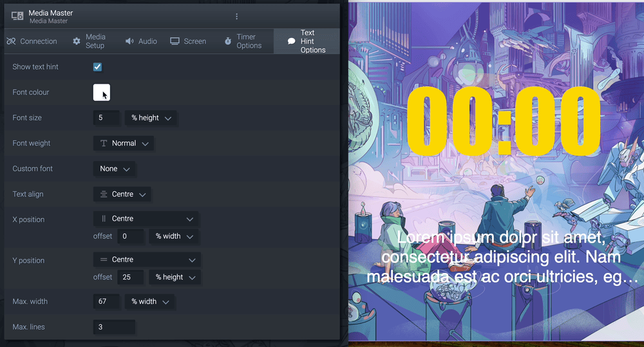The width and height of the screenshot is (644, 347).
Task: Open the Screen tab
Action: tap(188, 41)
